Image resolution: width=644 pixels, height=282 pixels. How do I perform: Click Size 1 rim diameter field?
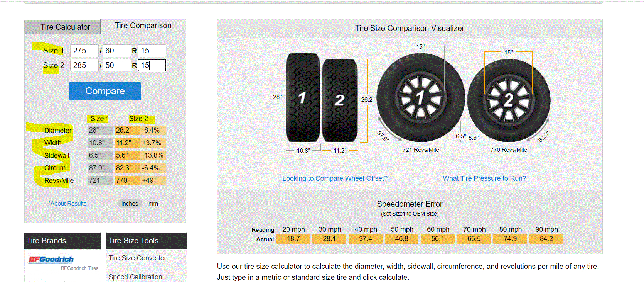click(152, 51)
